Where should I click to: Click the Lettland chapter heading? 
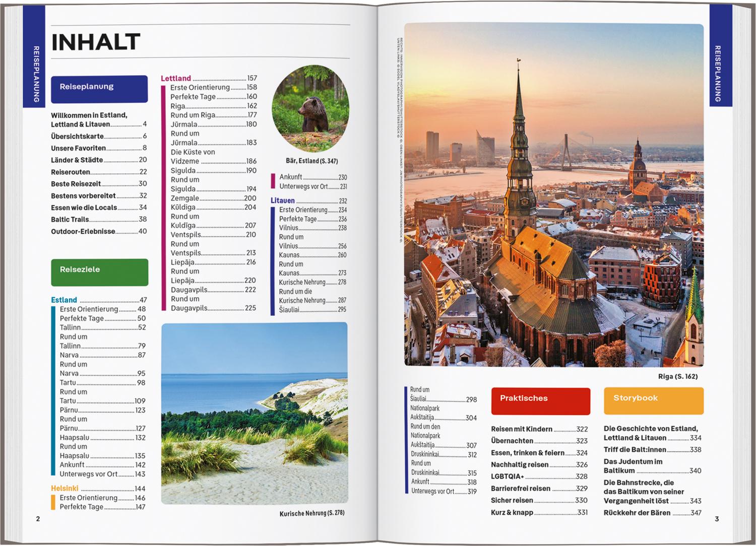[x=176, y=79]
